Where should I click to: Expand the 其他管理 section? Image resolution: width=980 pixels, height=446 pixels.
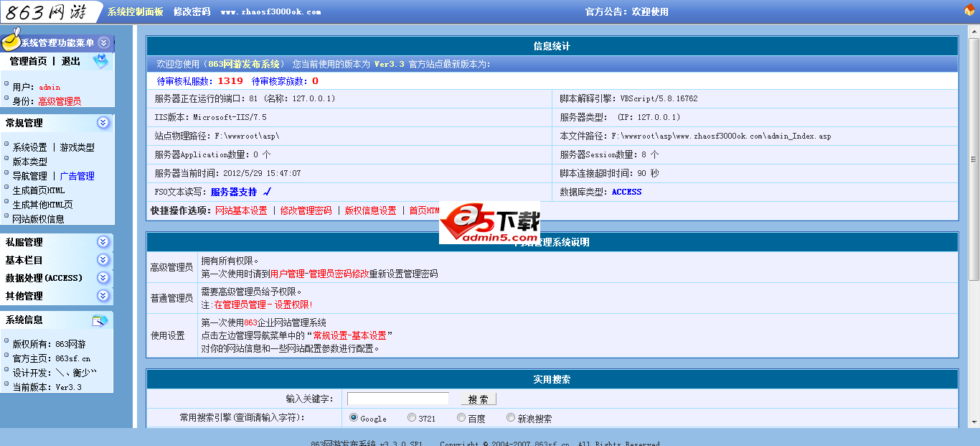pyautogui.click(x=103, y=296)
